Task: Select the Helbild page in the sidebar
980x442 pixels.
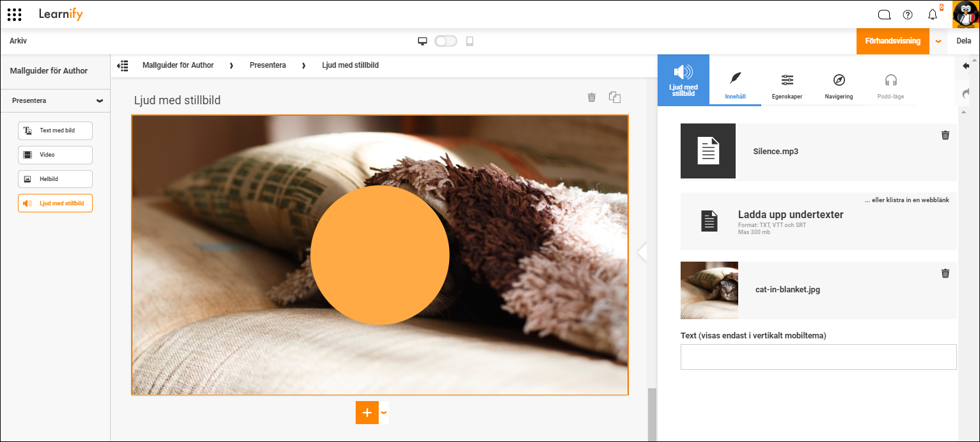Action: tap(55, 179)
